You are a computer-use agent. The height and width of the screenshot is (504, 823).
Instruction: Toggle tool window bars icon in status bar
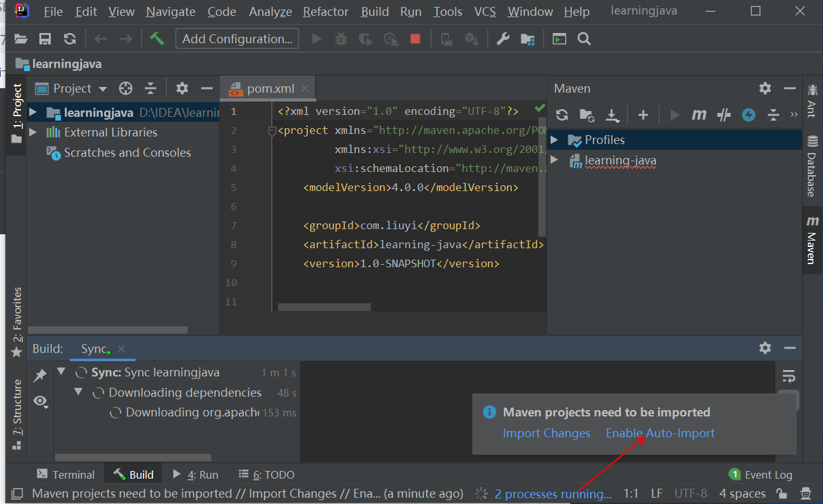tap(17, 493)
